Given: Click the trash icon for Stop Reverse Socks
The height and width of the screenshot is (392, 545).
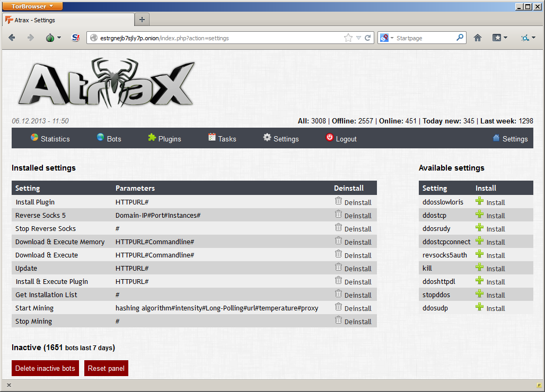Looking at the screenshot, I should coord(338,227).
